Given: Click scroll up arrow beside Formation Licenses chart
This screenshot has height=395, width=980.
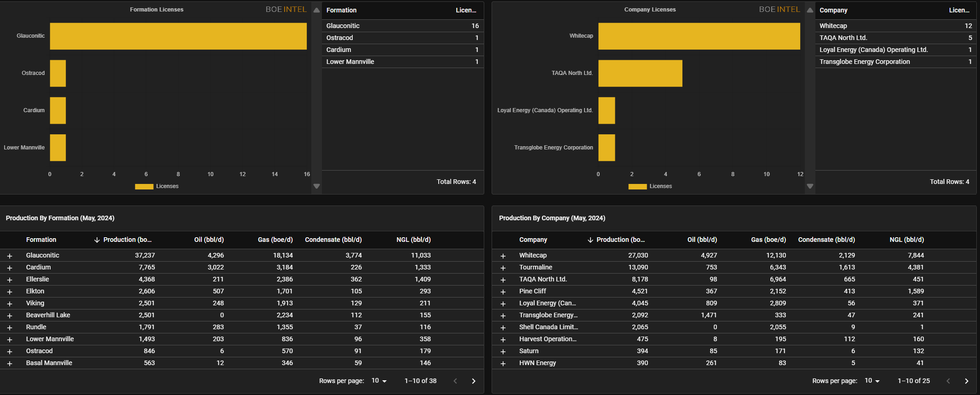Looking at the screenshot, I should pyautogui.click(x=316, y=10).
